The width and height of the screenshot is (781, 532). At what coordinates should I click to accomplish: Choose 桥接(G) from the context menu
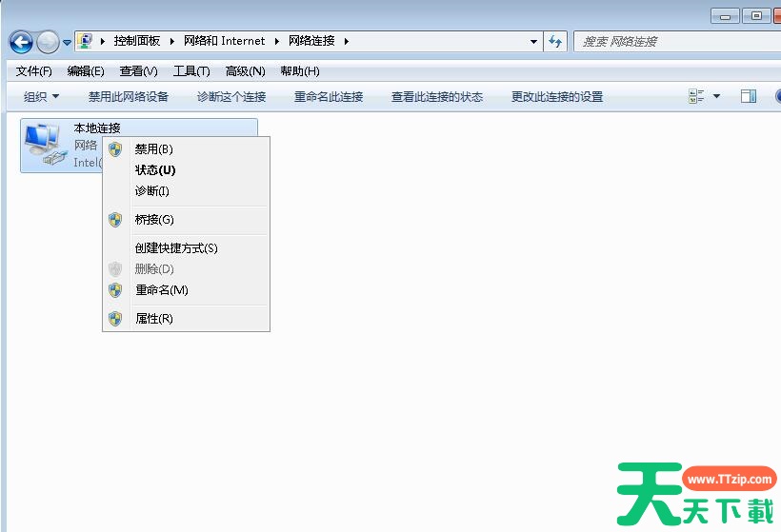click(x=187, y=220)
